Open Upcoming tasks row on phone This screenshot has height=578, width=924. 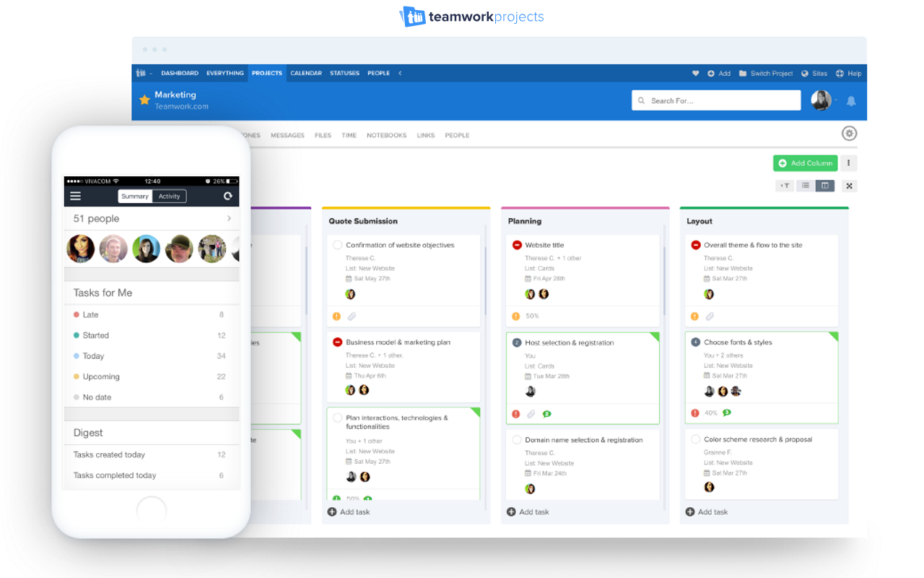click(x=152, y=376)
